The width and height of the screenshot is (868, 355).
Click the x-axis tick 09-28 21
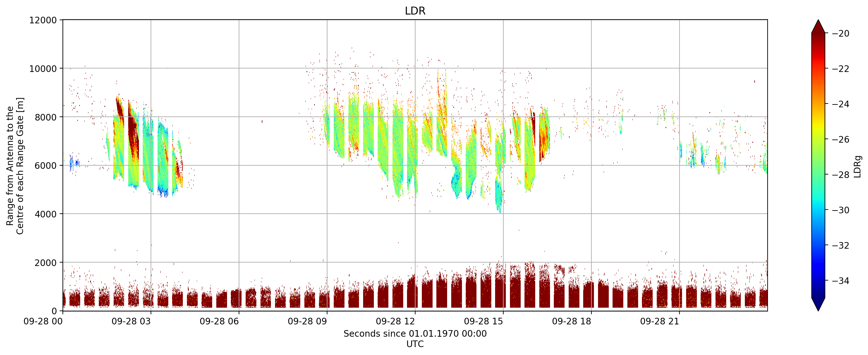coord(660,321)
